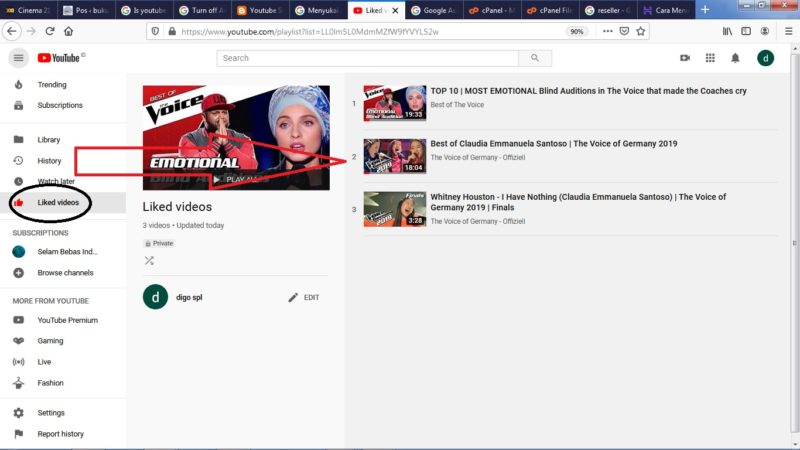
Task: Click Browse channels
Action: [x=63, y=273]
